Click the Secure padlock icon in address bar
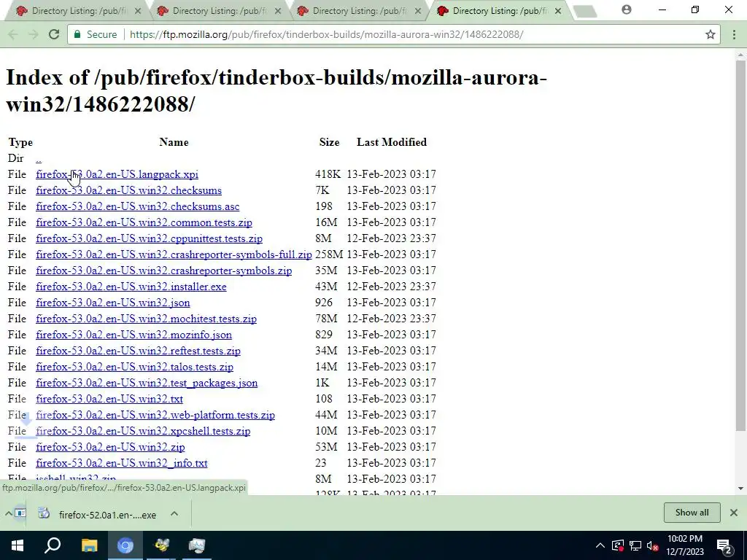Image resolution: width=747 pixels, height=560 pixels. tap(77, 34)
